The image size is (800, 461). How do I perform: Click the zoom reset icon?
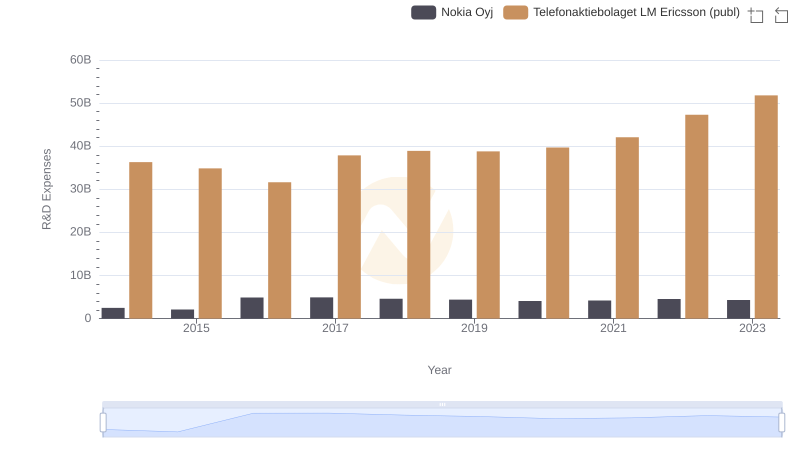pos(781,15)
